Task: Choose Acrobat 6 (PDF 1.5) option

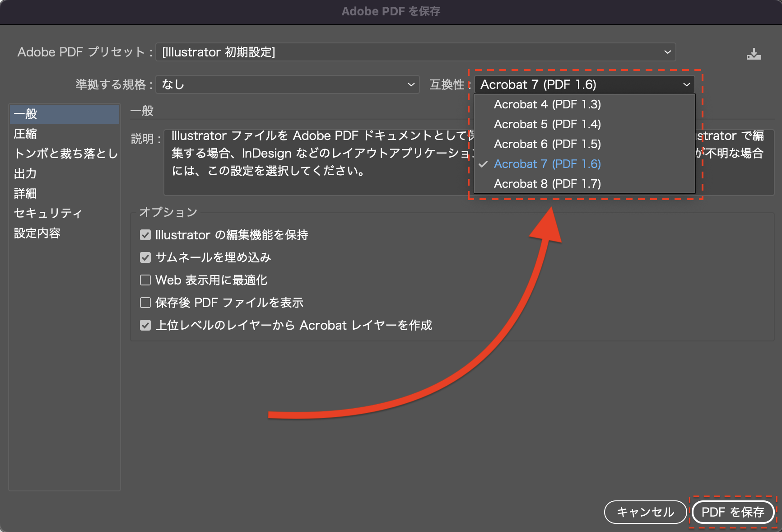Action: pyautogui.click(x=584, y=144)
